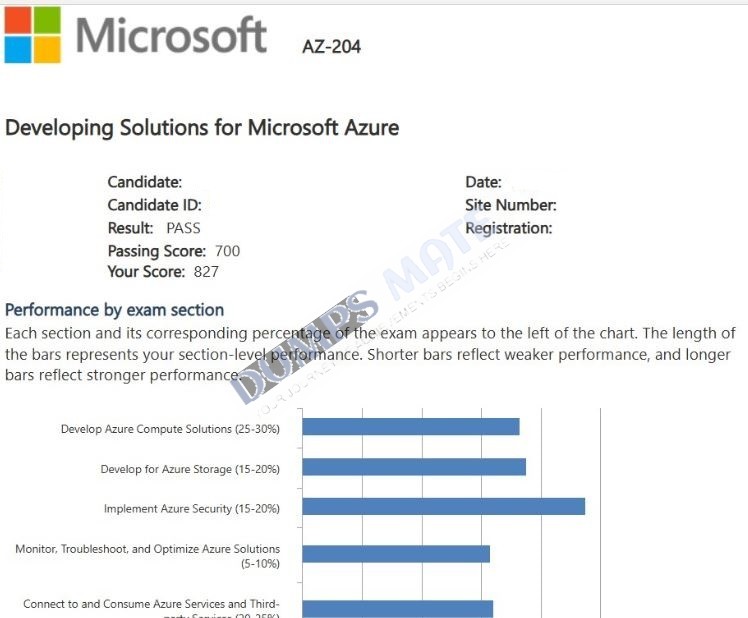
Task: Click the Performance by exam section heading
Action: coord(114,310)
